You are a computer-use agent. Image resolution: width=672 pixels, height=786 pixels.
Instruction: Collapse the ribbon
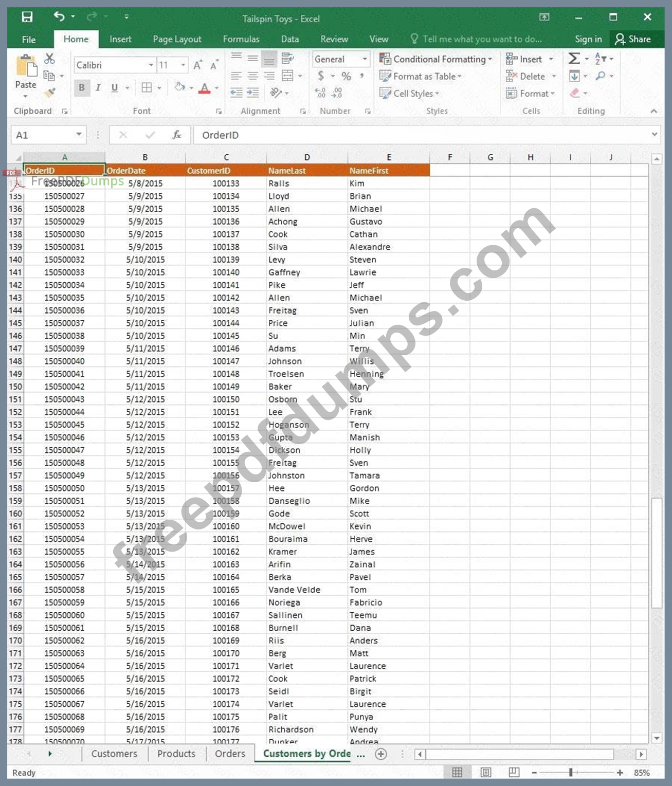click(x=653, y=111)
